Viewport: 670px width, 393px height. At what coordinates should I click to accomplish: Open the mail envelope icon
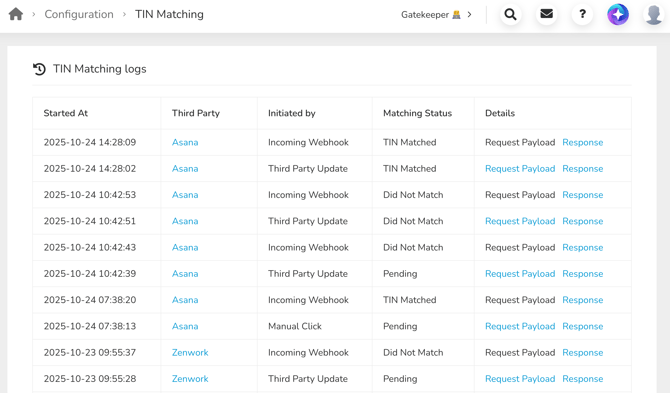coord(547,14)
